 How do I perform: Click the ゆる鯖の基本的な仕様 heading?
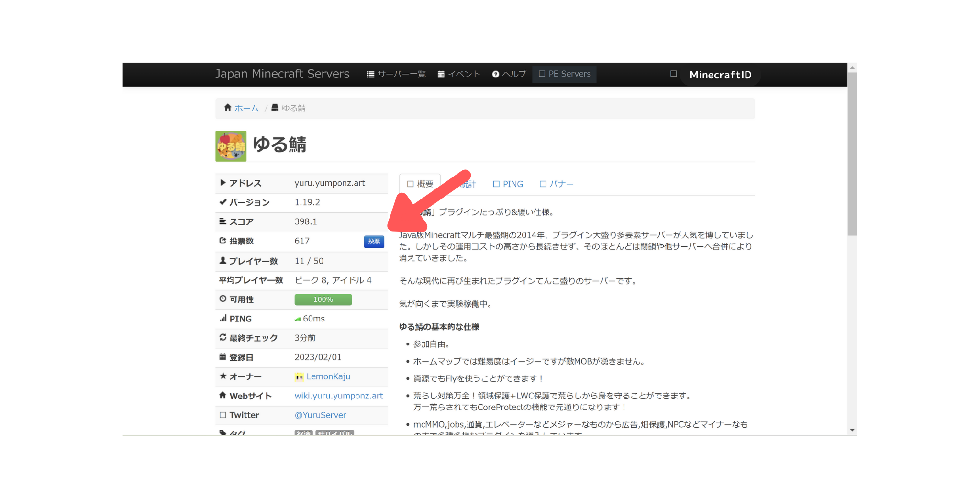coord(439,327)
